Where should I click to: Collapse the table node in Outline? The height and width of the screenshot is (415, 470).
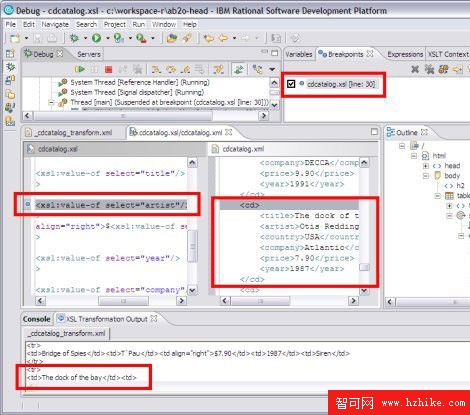point(438,196)
